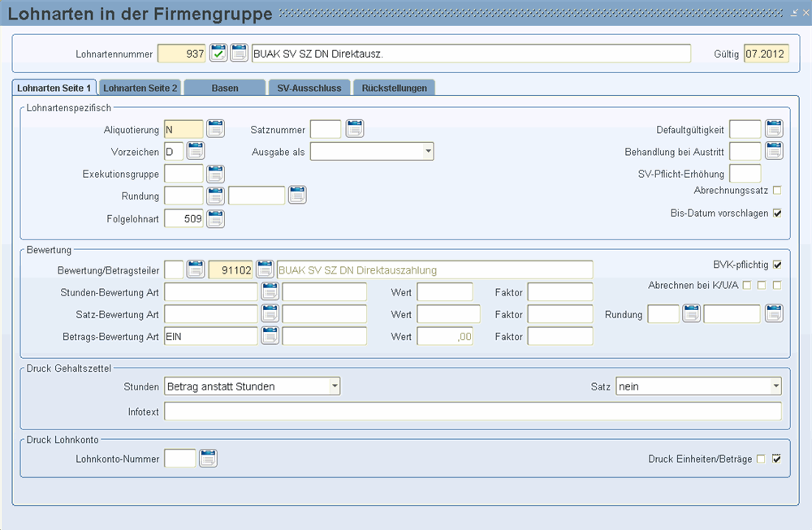This screenshot has height=530, width=812.
Task: Click the Satznummer input field
Action: click(x=326, y=129)
